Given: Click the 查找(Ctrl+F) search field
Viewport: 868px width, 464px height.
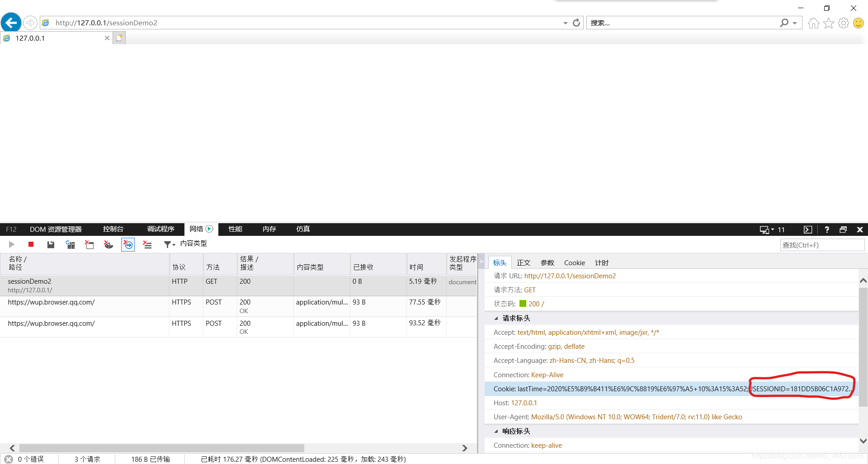Looking at the screenshot, I should click(822, 245).
